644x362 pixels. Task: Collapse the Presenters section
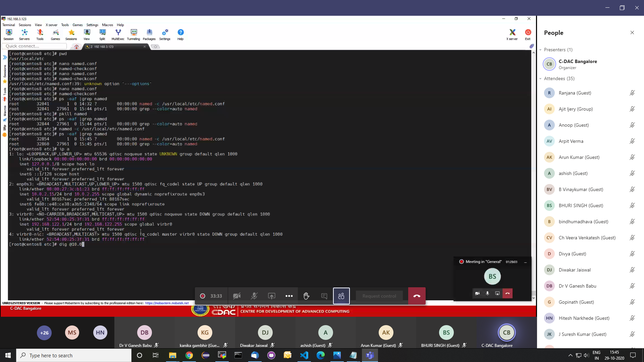541,50
